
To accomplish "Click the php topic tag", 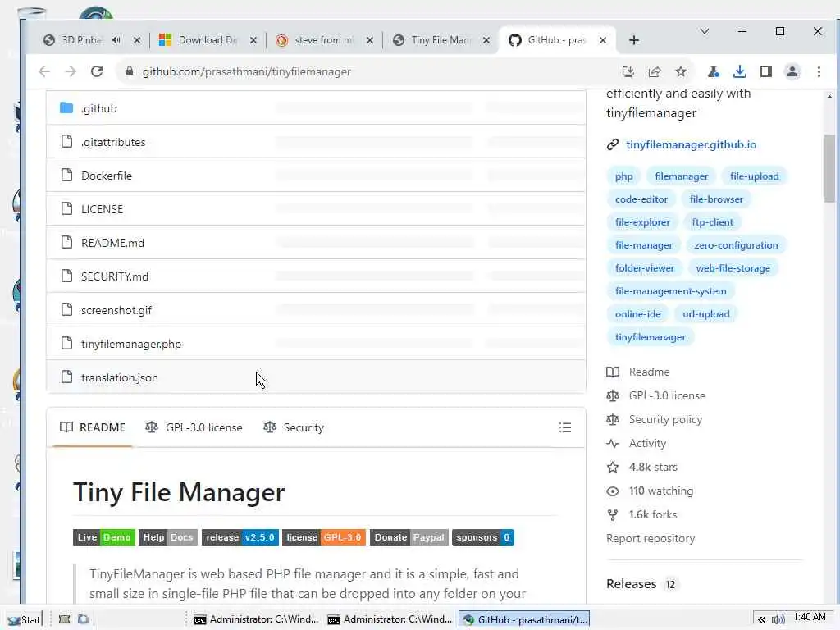I will (624, 176).
